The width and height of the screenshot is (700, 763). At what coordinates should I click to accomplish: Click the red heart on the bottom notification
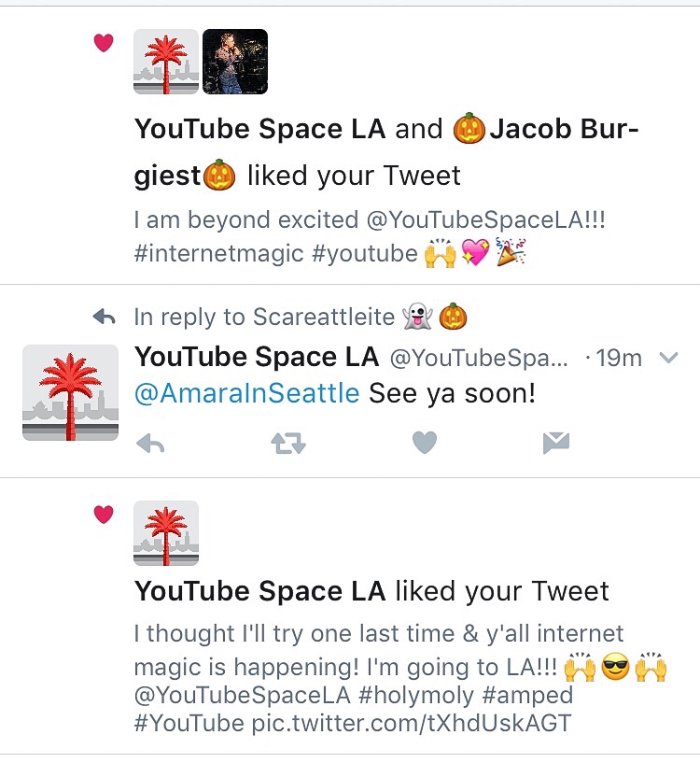[104, 515]
